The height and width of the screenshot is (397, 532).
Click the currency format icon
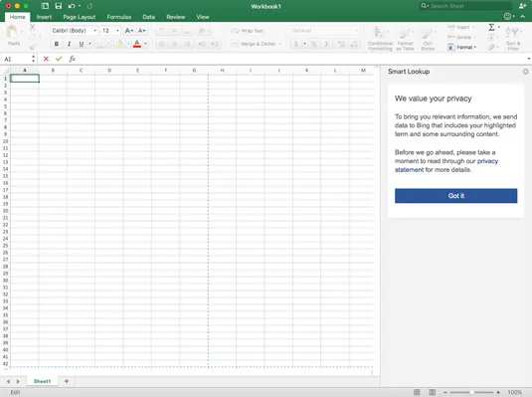296,44
